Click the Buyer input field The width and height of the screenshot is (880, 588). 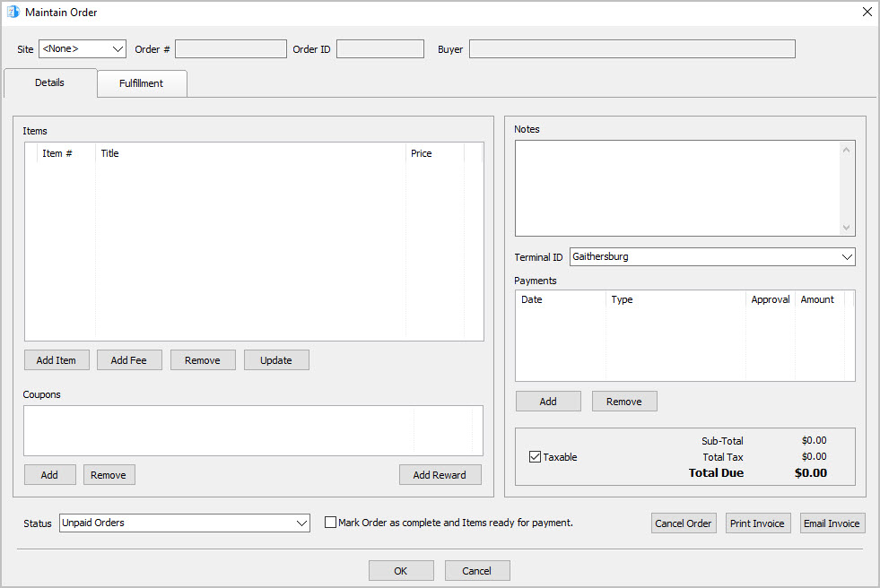point(632,48)
